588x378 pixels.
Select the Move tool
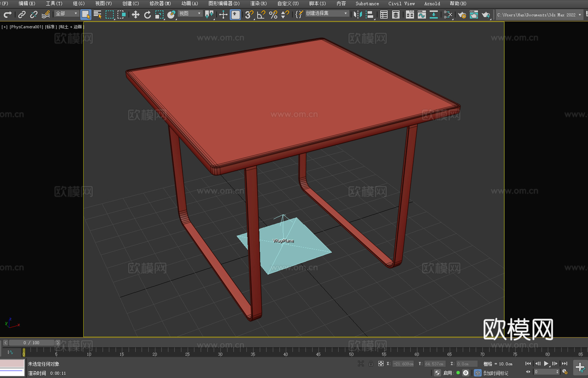coord(136,14)
